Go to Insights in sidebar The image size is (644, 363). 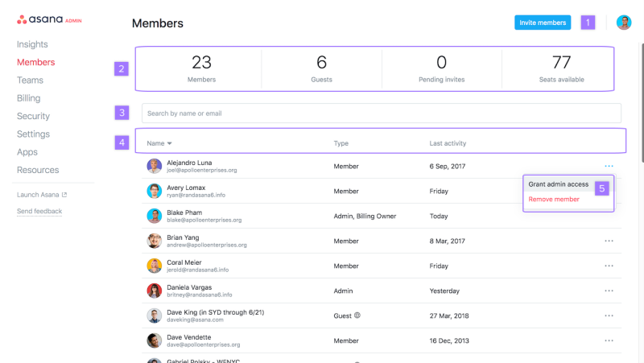pyautogui.click(x=32, y=44)
